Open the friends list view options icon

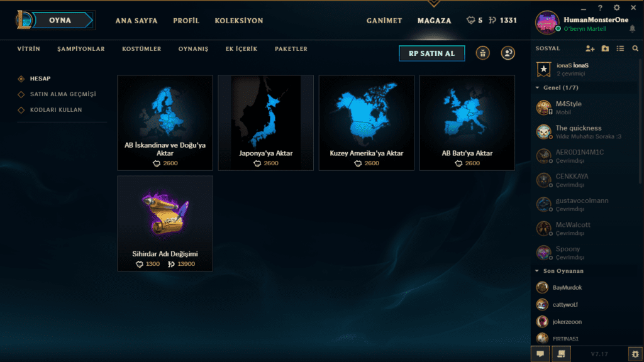(x=620, y=48)
